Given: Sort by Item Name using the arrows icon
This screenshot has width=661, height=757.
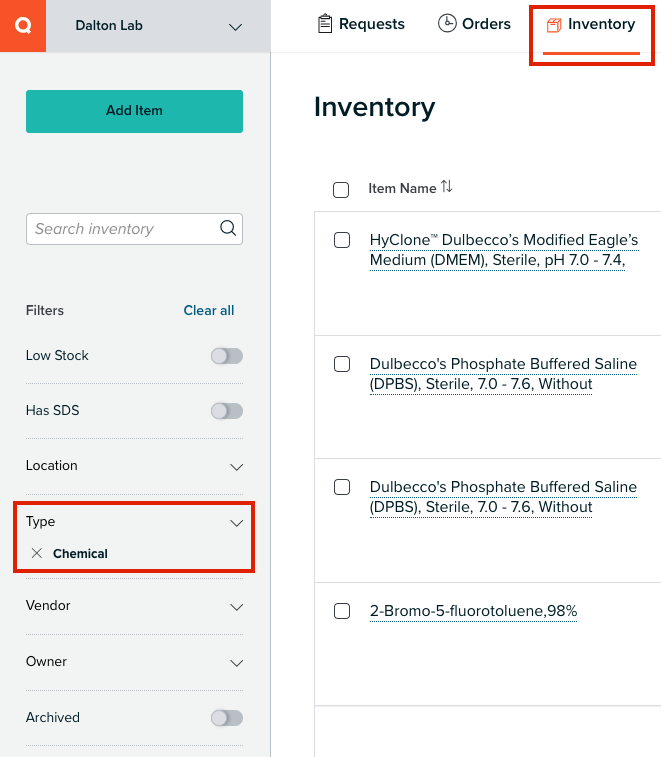Looking at the screenshot, I should [x=447, y=186].
